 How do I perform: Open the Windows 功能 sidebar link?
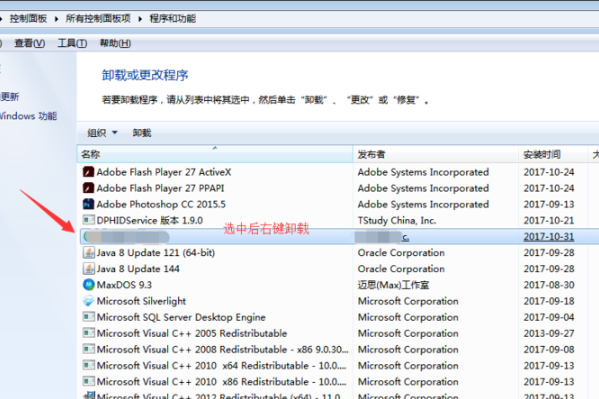(x=28, y=116)
